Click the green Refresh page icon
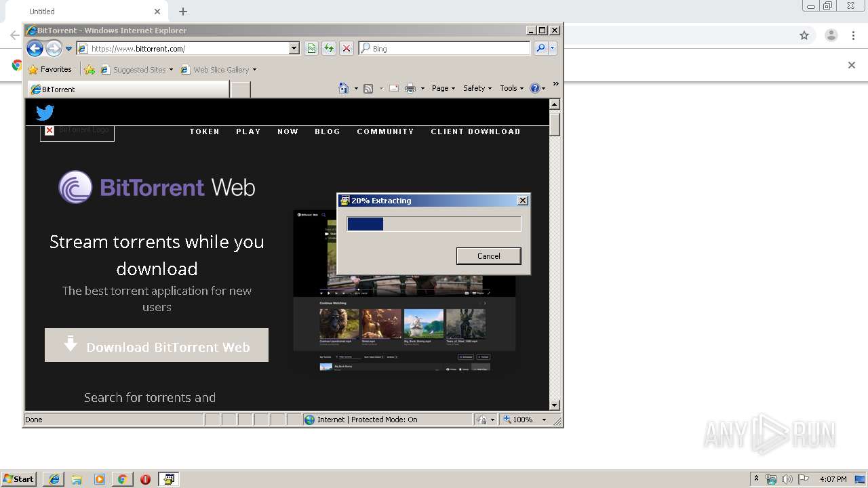The width and height of the screenshot is (868, 488). click(329, 49)
